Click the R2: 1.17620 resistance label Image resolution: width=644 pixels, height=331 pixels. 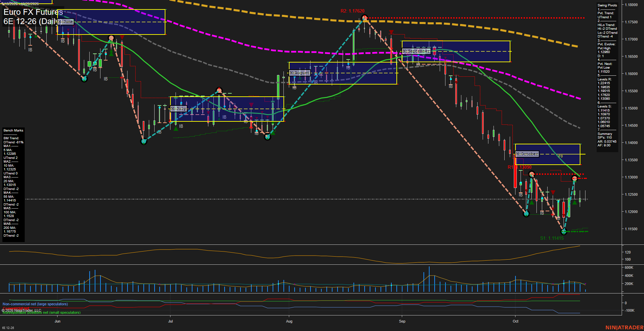point(352,11)
